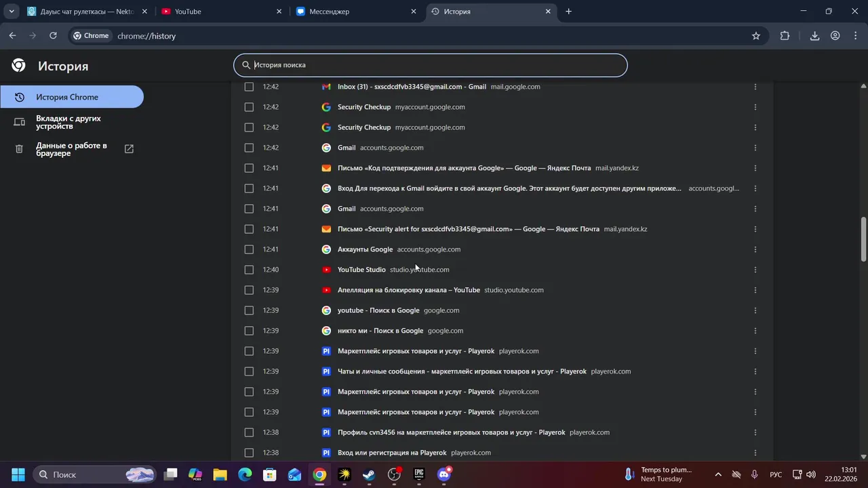This screenshot has height=488, width=868.
Task: Select the checkbox for Код подтверждения letter entry
Action: pyautogui.click(x=249, y=168)
